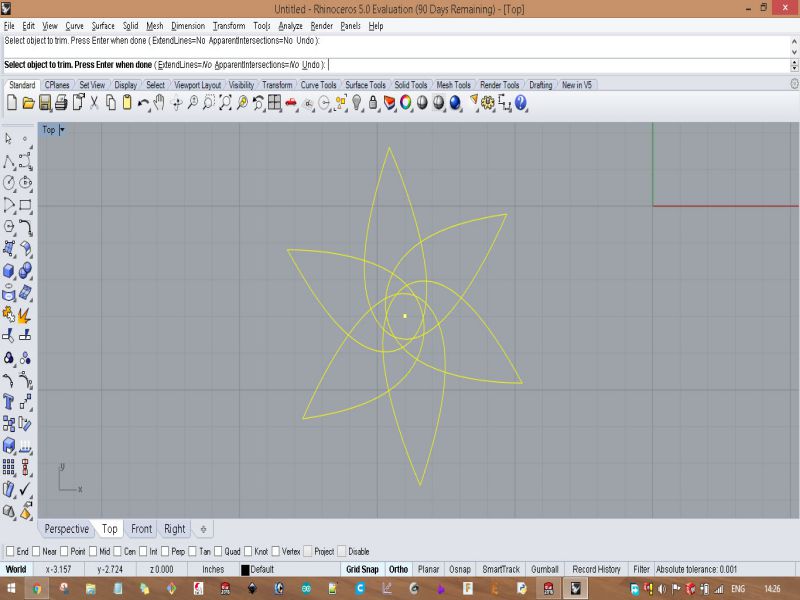
Task: Click the Undo arrow icon
Action: click(x=144, y=102)
